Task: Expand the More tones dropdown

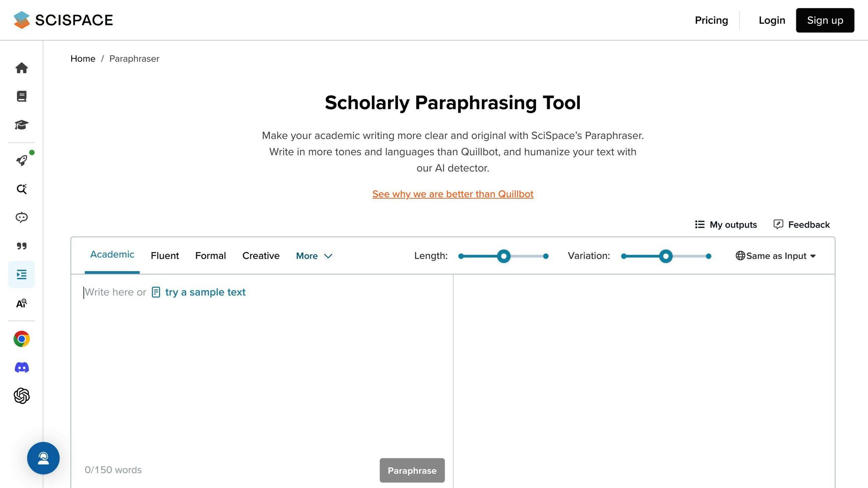Action: click(x=314, y=255)
